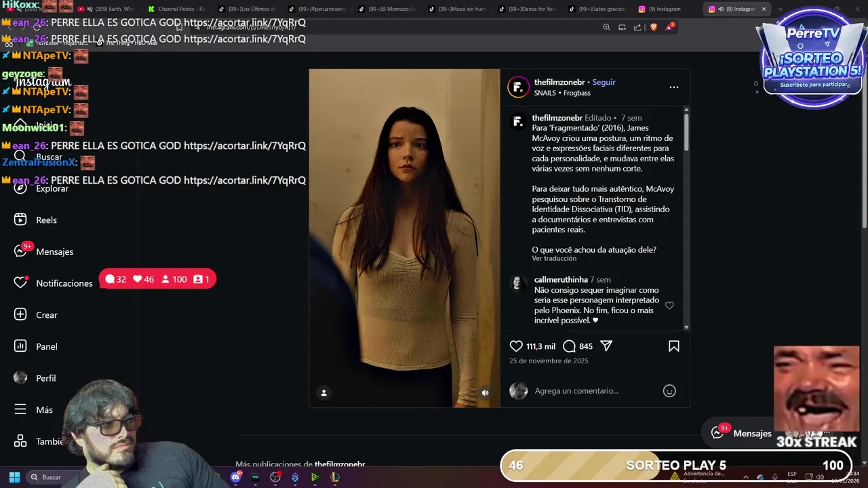The height and width of the screenshot is (488, 868).
Task: Open the Brave Rewards triangle icon
Action: point(670,27)
